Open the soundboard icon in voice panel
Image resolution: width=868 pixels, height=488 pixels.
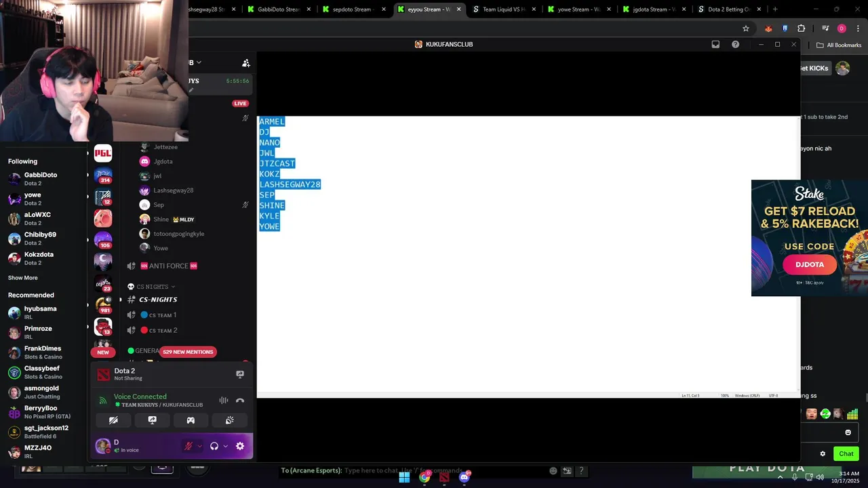coord(229,420)
